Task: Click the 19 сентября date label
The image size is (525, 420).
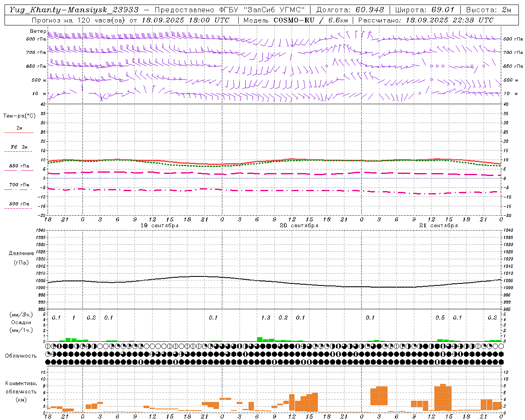Action: [160, 226]
